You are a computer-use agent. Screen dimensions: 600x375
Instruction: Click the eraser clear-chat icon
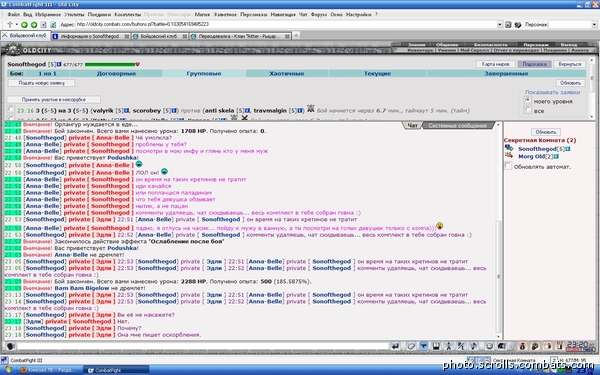click(411, 346)
